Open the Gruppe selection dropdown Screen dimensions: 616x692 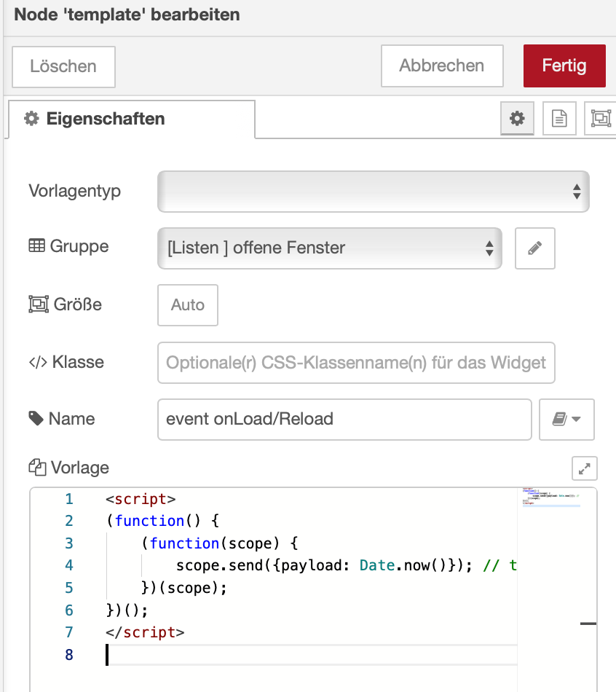click(329, 248)
